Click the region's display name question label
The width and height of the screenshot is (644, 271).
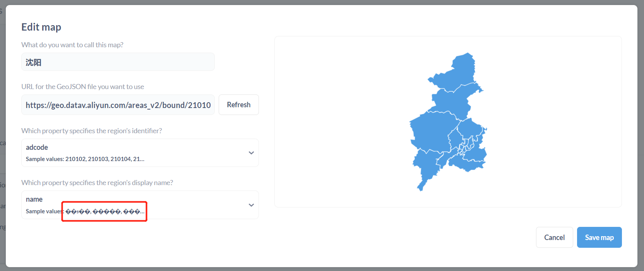(x=97, y=183)
